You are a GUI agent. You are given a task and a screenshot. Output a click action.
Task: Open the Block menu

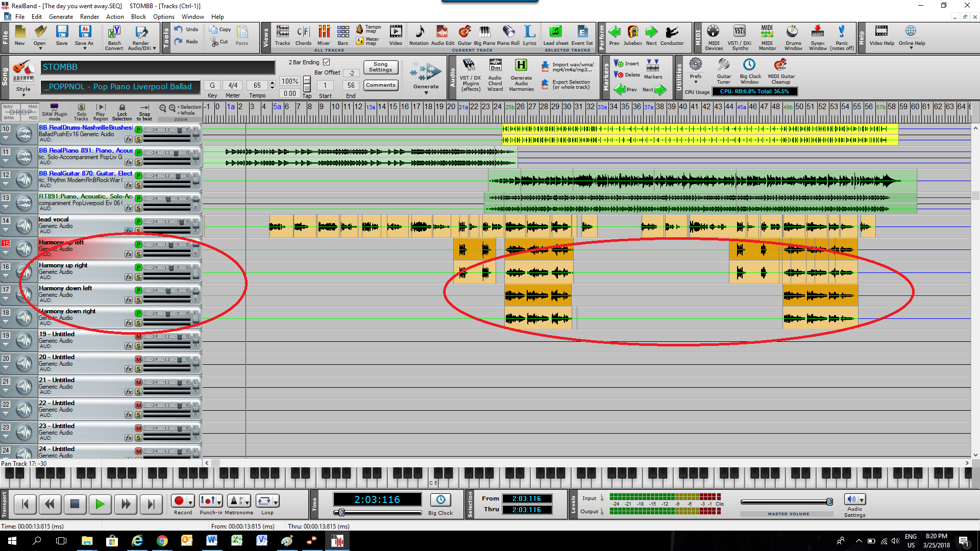point(138,16)
